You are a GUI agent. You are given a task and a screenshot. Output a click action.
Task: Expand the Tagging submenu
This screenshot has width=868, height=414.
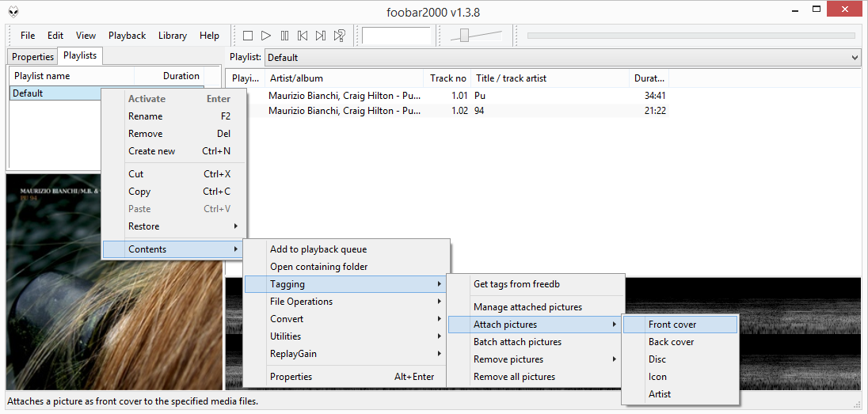(x=347, y=284)
